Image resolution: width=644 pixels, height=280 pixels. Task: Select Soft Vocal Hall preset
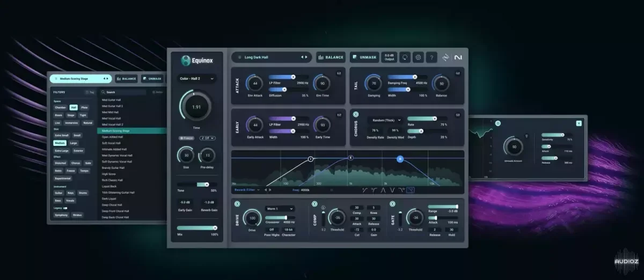click(112, 143)
